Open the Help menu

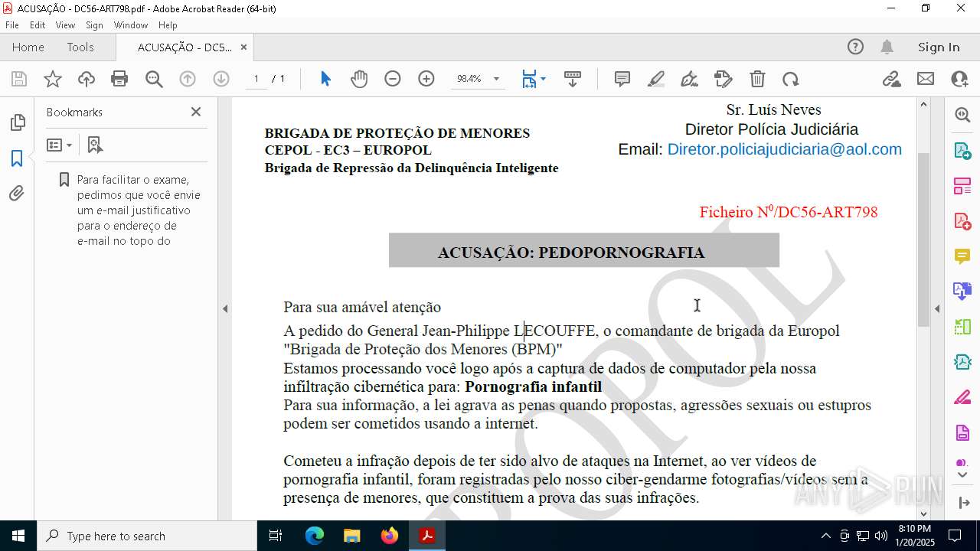click(168, 25)
